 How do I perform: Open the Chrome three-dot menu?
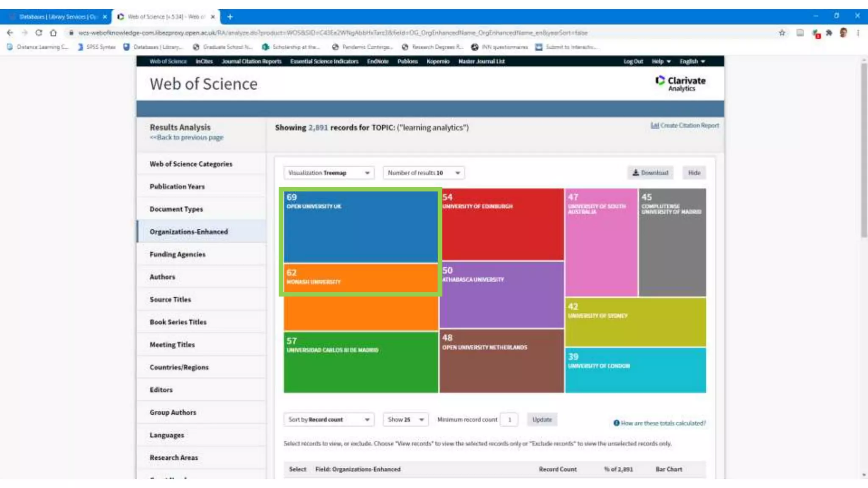click(858, 33)
